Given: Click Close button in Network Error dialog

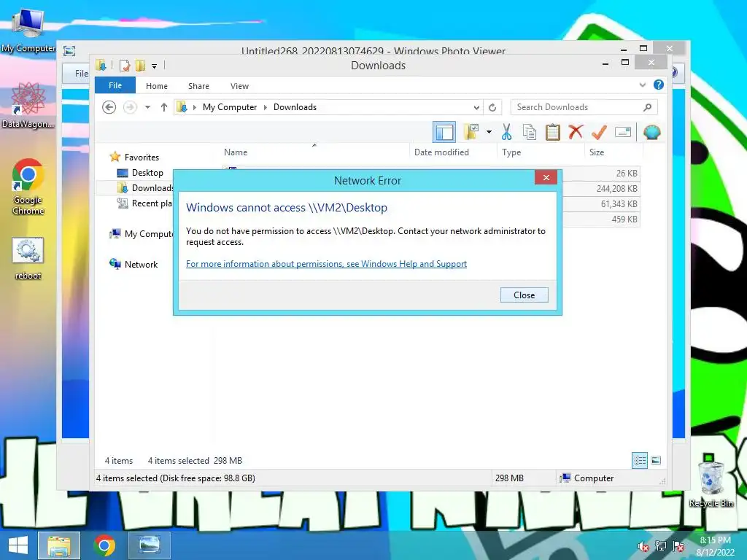Looking at the screenshot, I should pyautogui.click(x=524, y=295).
